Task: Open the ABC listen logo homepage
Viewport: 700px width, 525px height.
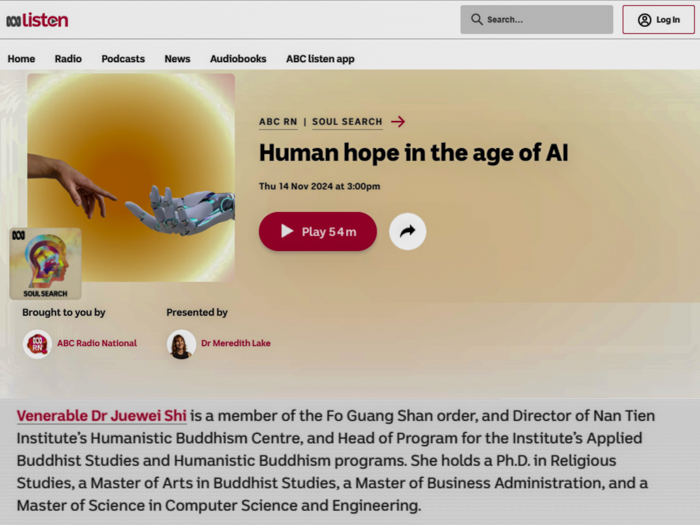Action: pos(37,20)
